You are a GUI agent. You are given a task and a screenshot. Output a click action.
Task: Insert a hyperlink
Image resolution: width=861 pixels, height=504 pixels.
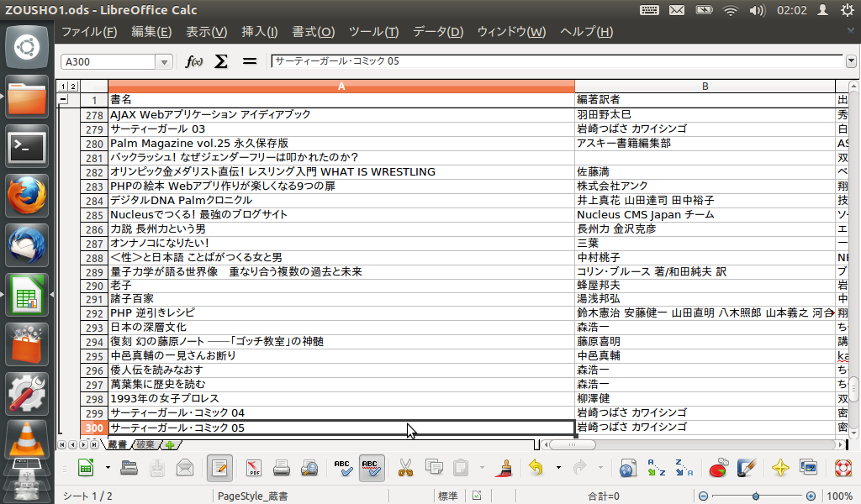[627, 468]
